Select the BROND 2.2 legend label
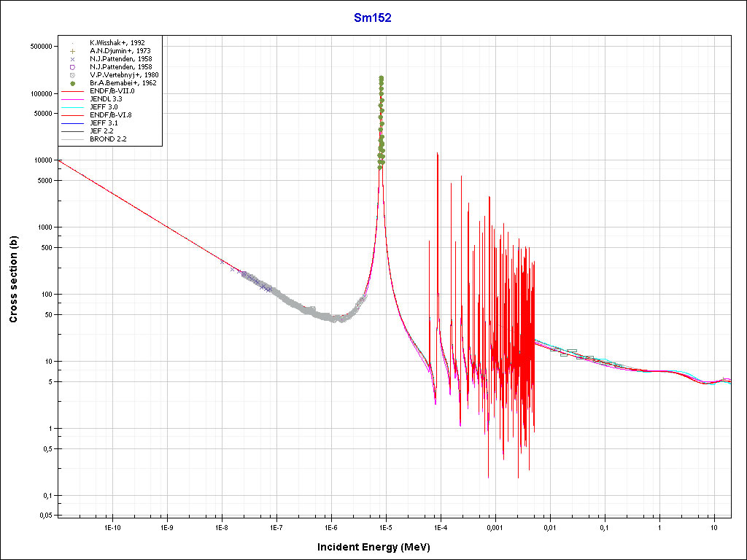Viewport: 747px width, 560px height. click(x=108, y=139)
